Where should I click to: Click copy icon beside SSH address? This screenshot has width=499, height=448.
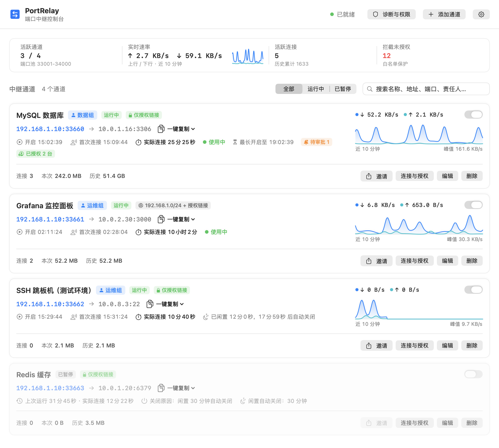[x=150, y=304]
